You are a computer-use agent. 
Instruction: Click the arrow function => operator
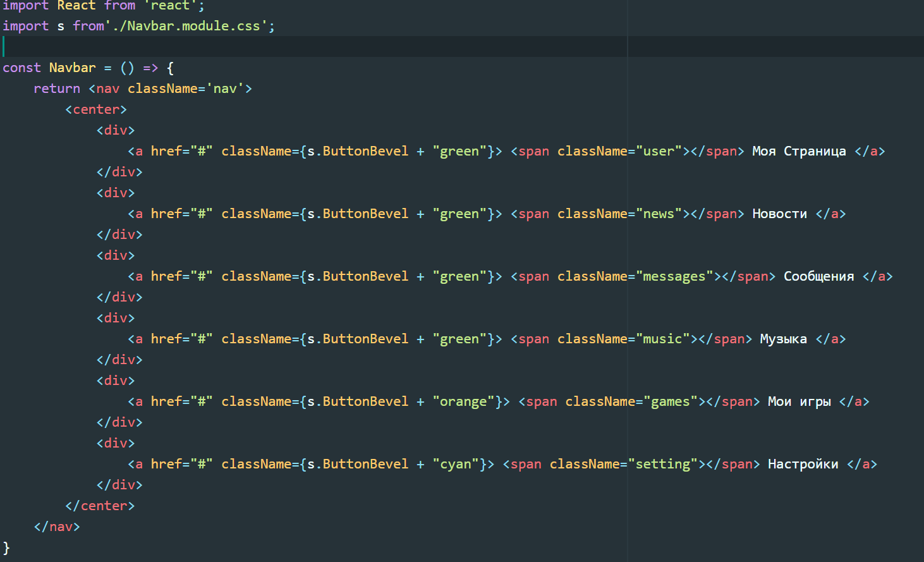pyautogui.click(x=150, y=68)
